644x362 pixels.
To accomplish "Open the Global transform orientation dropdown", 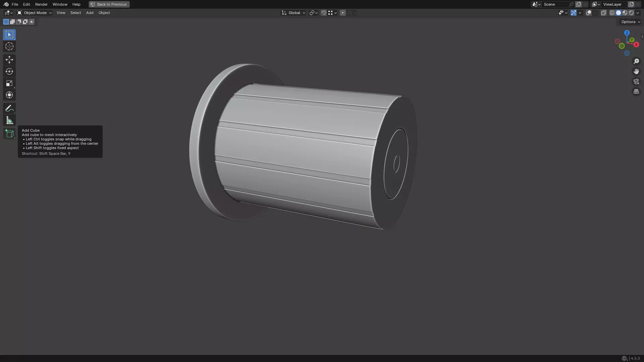I will click(293, 13).
